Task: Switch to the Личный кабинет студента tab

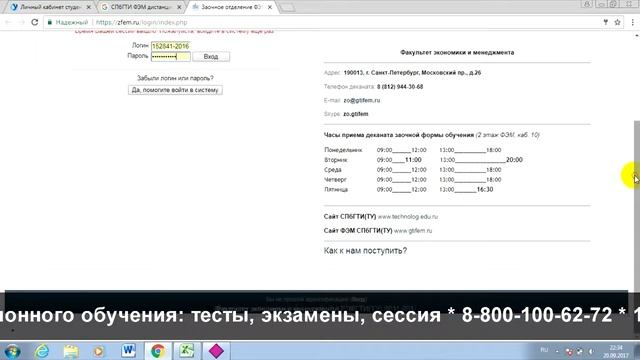Action: tap(51, 7)
